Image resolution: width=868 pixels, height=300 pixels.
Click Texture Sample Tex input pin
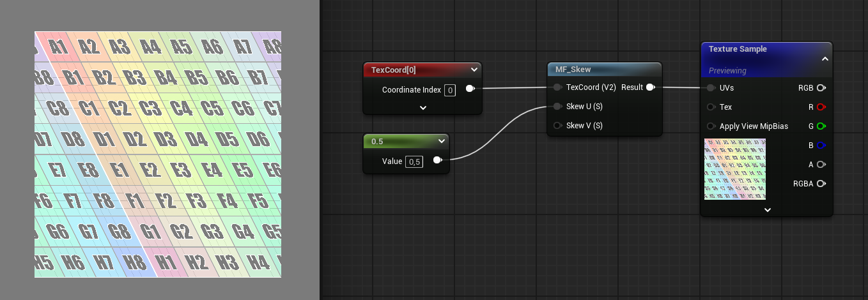710,107
